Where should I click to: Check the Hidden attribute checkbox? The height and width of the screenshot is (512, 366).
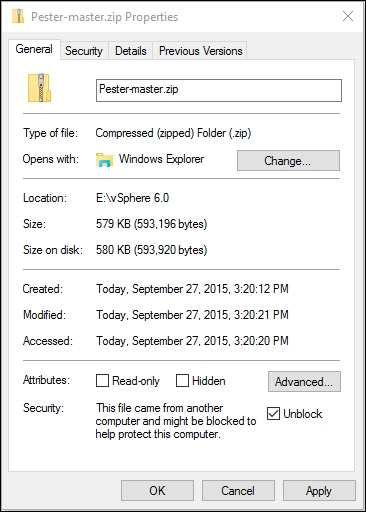182,380
